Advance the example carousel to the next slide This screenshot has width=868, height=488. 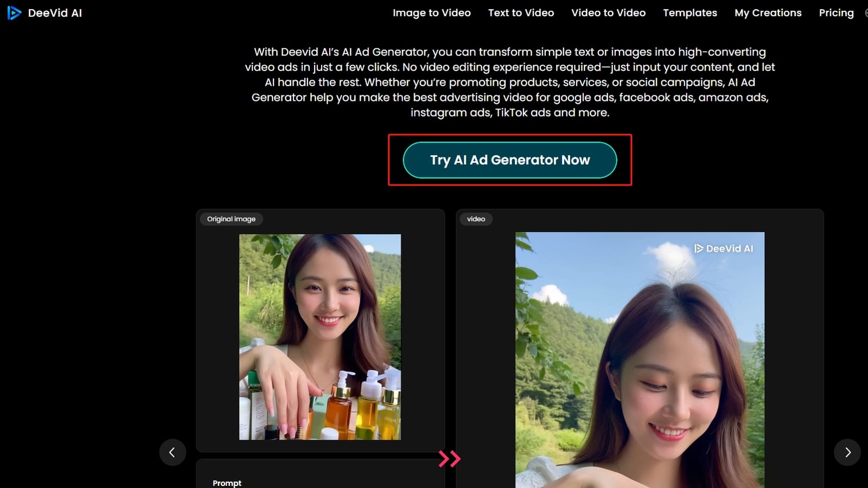(847, 452)
